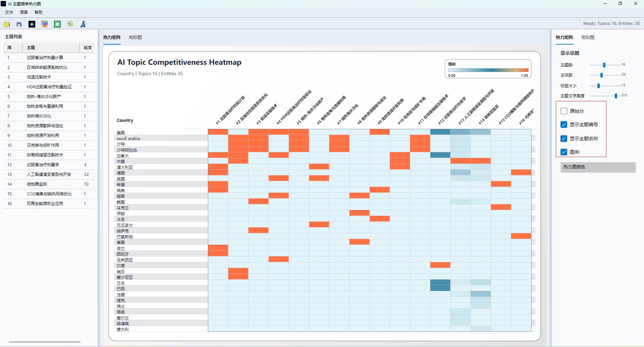The width and height of the screenshot is (644, 347).
Task: Click the horizontal scrollbar under topic list
Action: (x=45, y=342)
